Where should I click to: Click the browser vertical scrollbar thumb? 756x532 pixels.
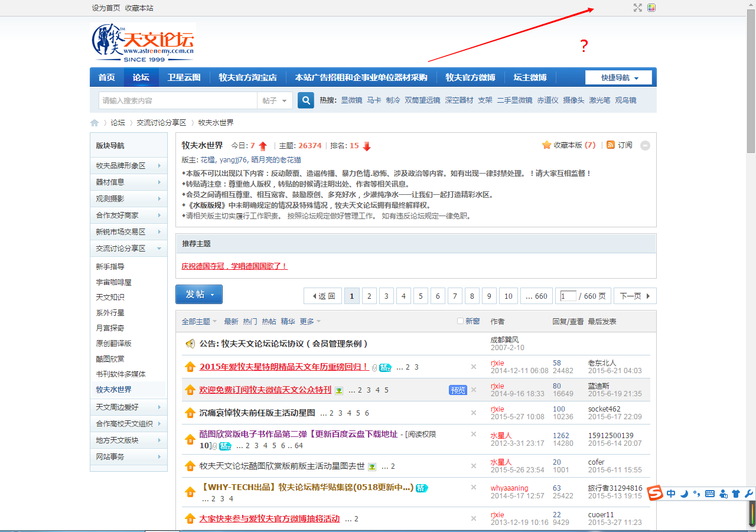(751, 81)
